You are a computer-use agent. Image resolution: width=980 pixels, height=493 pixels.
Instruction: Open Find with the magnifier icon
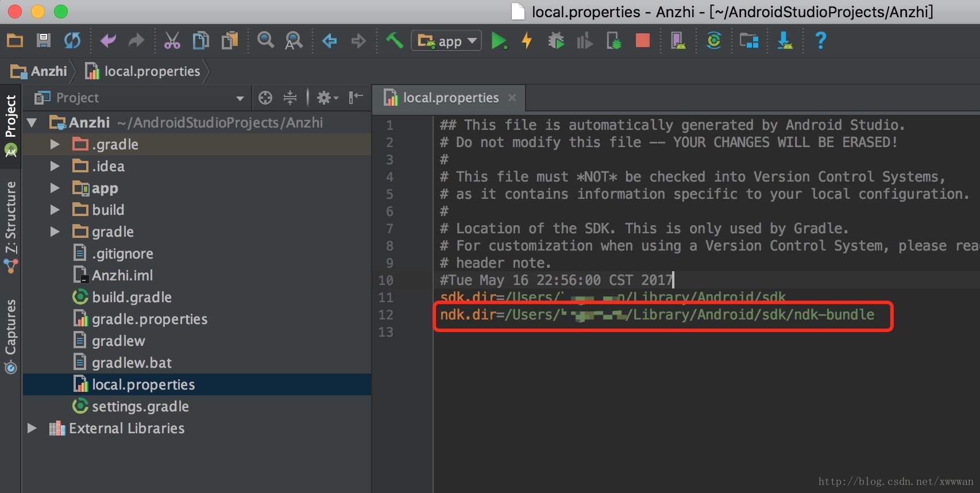click(x=265, y=40)
